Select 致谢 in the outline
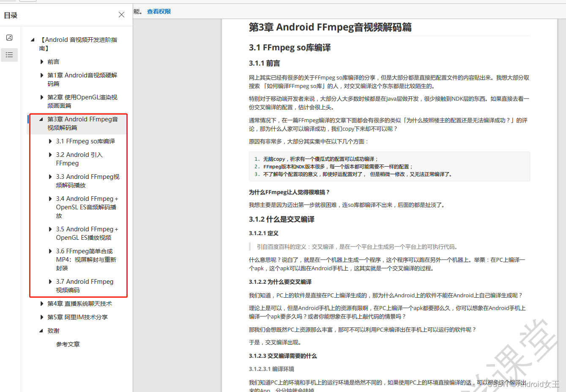Image resolution: width=566 pixels, height=392 pixels. [x=53, y=331]
